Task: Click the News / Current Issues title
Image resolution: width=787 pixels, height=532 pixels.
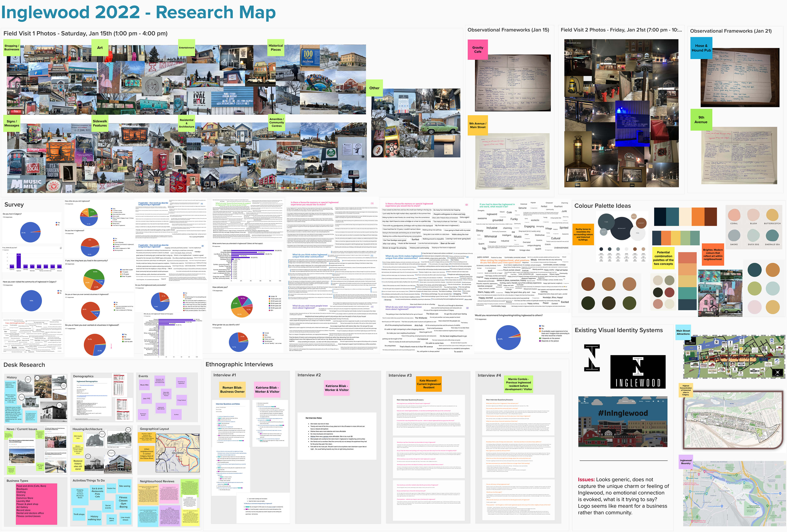Action: click(x=22, y=429)
